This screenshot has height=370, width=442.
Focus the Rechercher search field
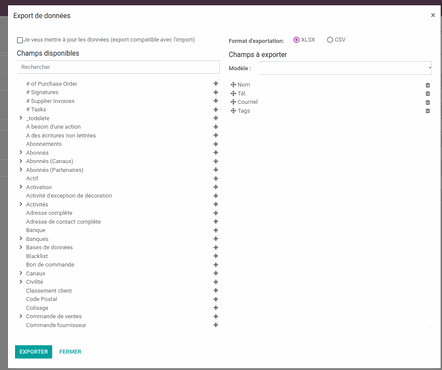(x=118, y=67)
